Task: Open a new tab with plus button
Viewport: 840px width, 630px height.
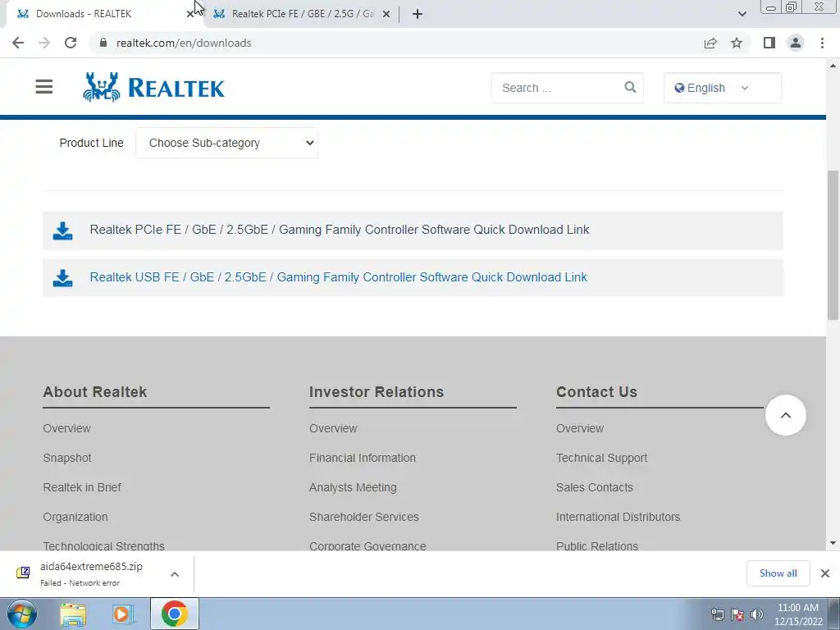Action: pos(418,14)
